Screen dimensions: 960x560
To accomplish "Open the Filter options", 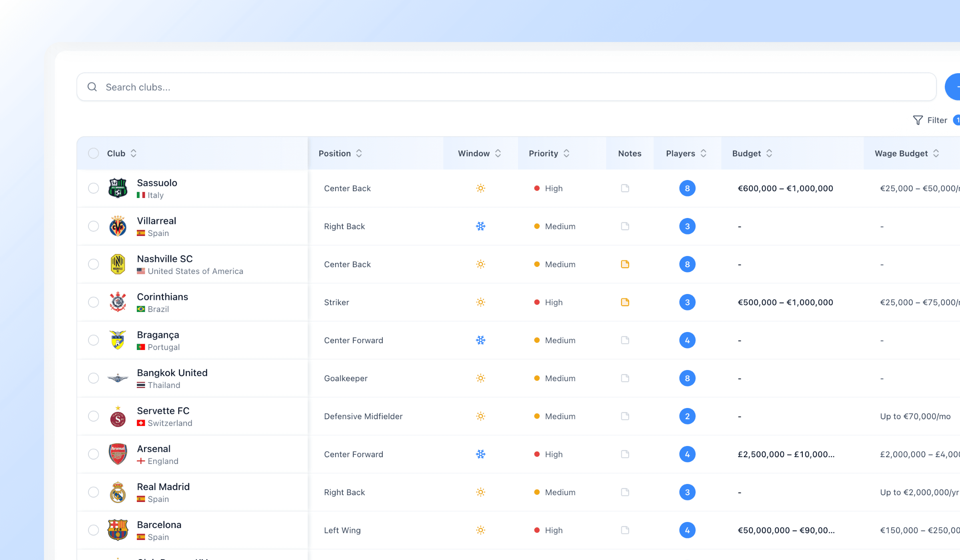I will pos(937,120).
